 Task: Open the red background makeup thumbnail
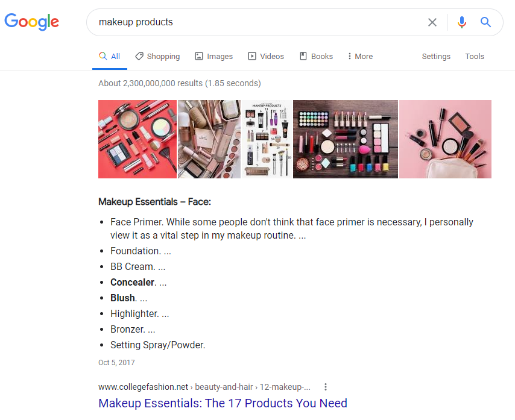tap(137, 139)
